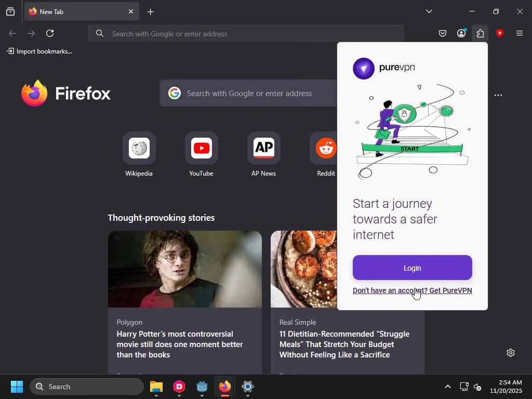Open the muted volume tray icon
Viewport: 532px width, 399px height.
pos(478,387)
